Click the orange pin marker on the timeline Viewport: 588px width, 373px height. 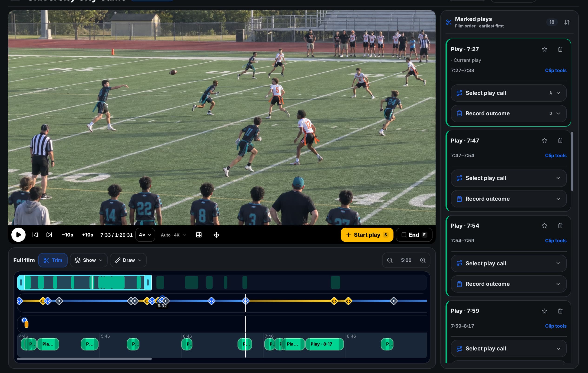[x=26, y=324]
